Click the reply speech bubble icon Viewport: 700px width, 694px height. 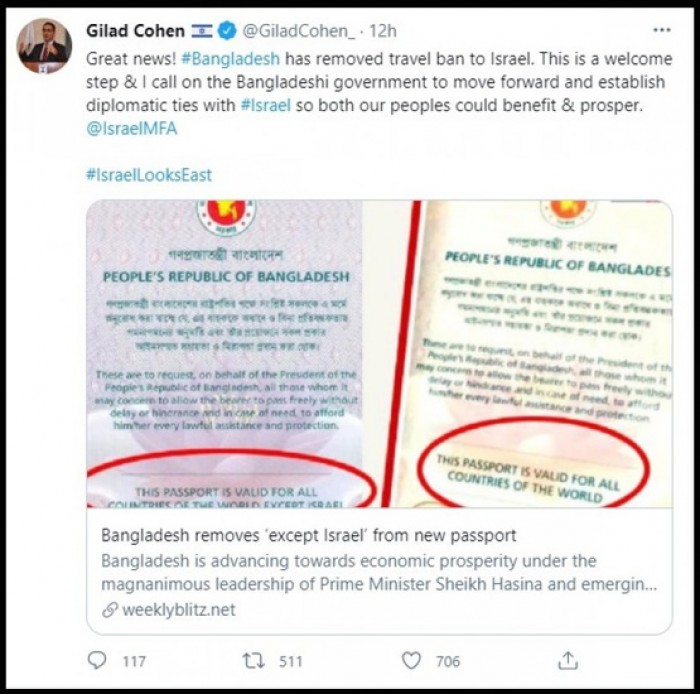[x=97, y=660]
